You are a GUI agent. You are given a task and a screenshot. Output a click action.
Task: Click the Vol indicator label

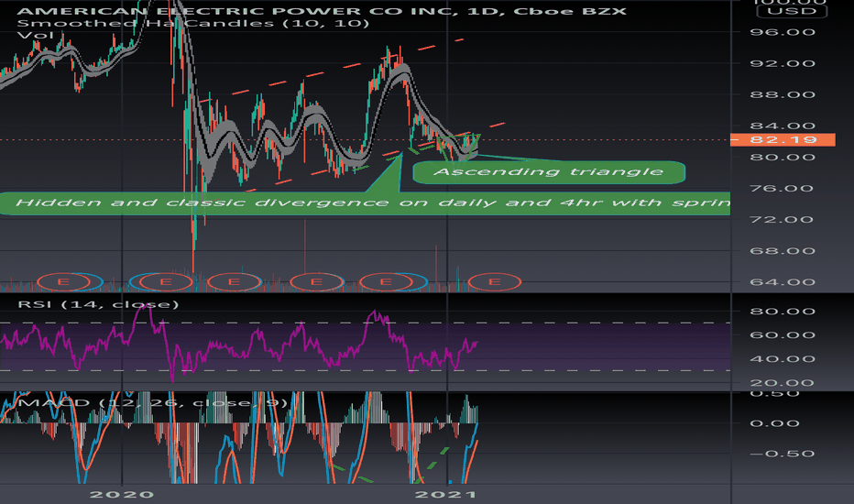pyautogui.click(x=36, y=36)
